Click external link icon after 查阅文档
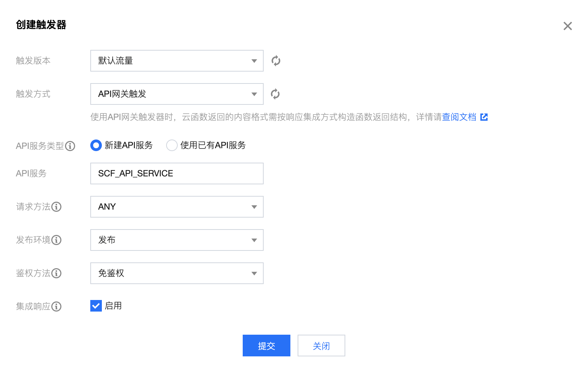The width and height of the screenshot is (588, 373). [x=484, y=117]
